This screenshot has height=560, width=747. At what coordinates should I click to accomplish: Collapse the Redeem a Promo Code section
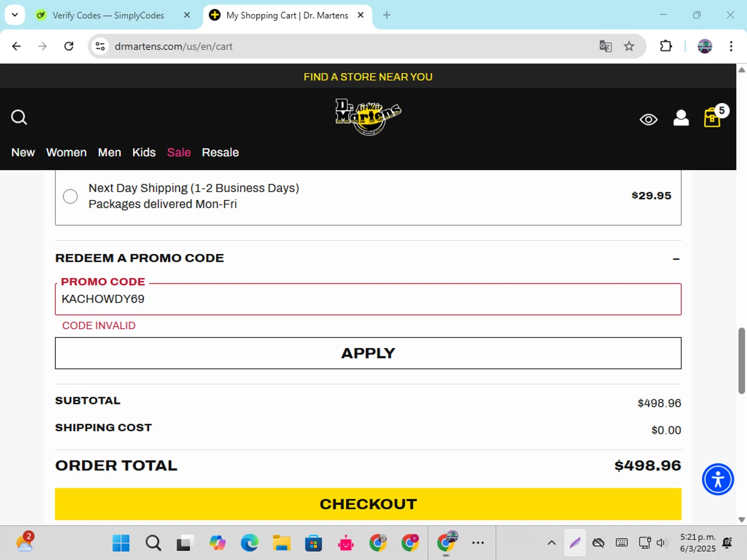click(x=676, y=259)
